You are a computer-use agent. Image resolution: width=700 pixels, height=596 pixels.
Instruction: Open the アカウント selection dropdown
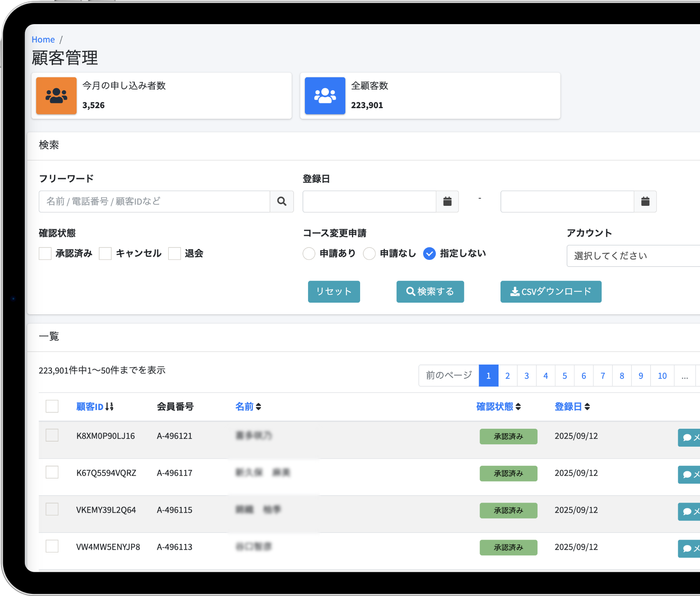633,256
